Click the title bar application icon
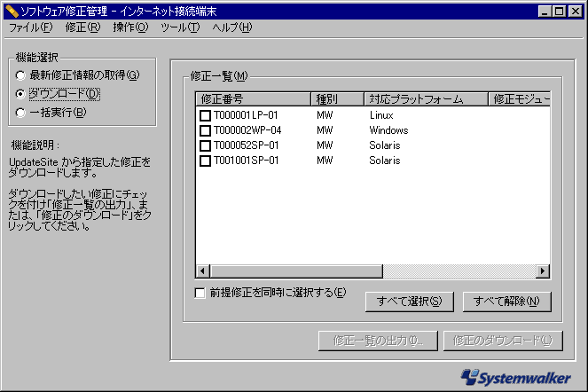The height and width of the screenshot is (392, 588). pyautogui.click(x=12, y=12)
